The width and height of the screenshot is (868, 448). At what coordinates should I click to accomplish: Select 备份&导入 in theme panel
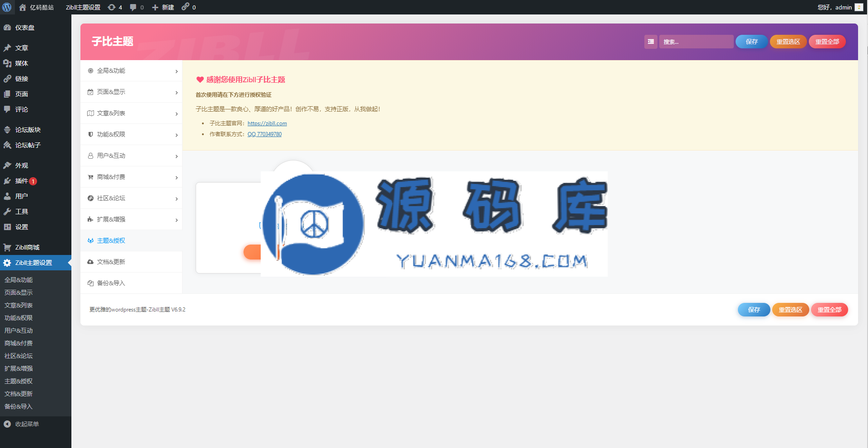pyautogui.click(x=131, y=283)
